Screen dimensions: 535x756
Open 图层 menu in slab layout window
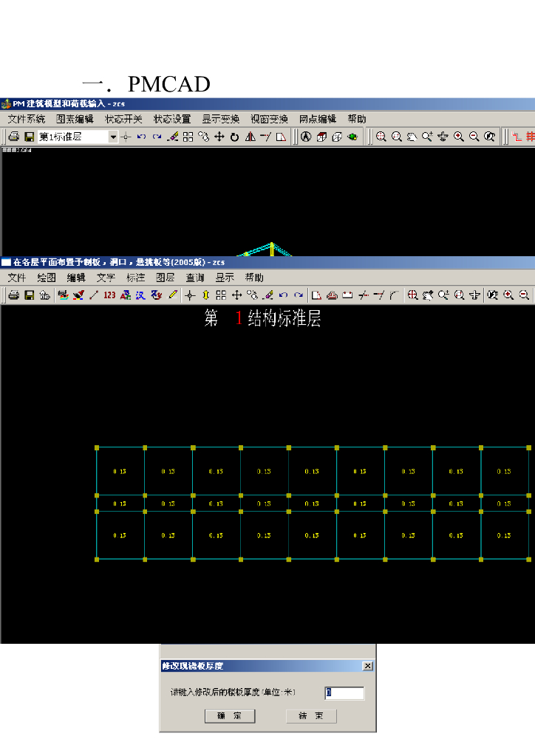tap(165, 278)
